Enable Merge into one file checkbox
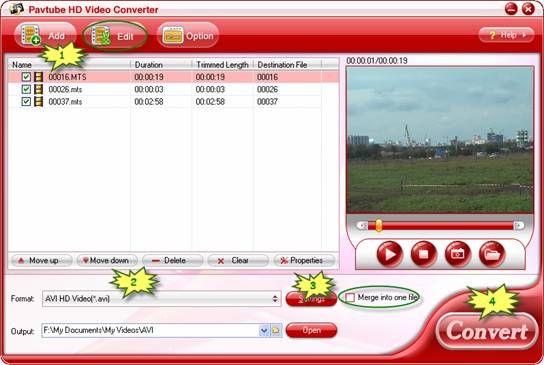The width and height of the screenshot is (544, 365). [350, 298]
